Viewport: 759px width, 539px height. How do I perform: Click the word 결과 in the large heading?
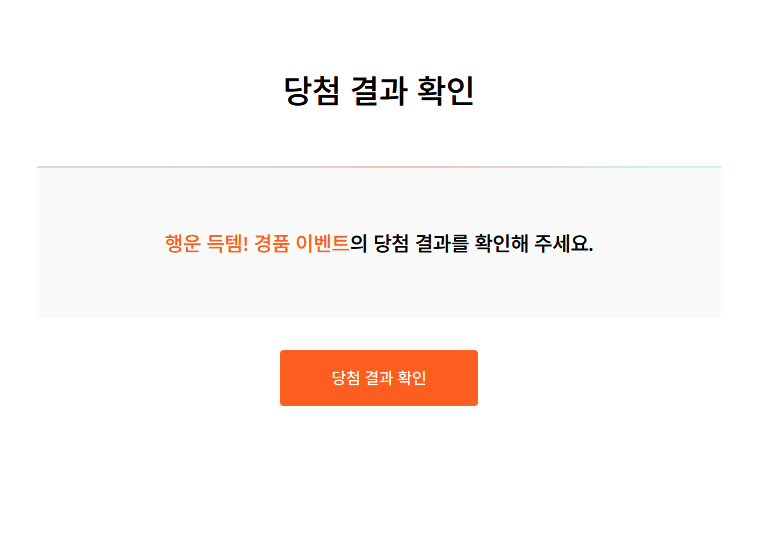(x=378, y=91)
